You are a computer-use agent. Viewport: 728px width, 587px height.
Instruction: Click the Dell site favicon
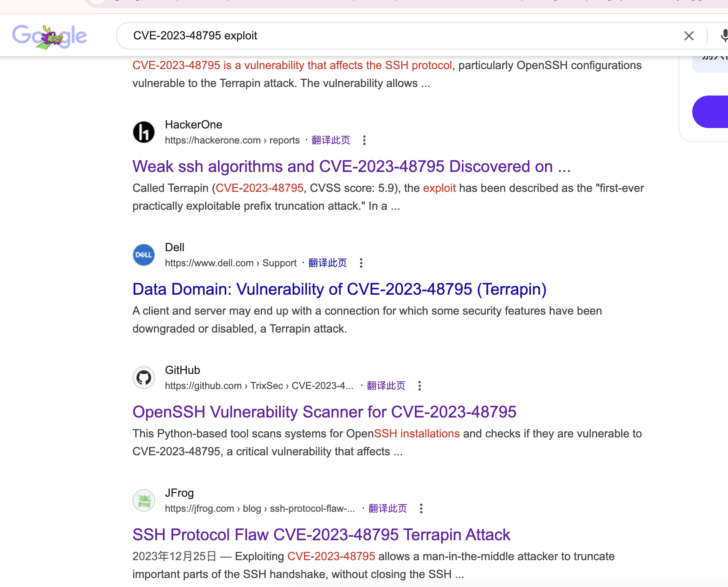[144, 255]
